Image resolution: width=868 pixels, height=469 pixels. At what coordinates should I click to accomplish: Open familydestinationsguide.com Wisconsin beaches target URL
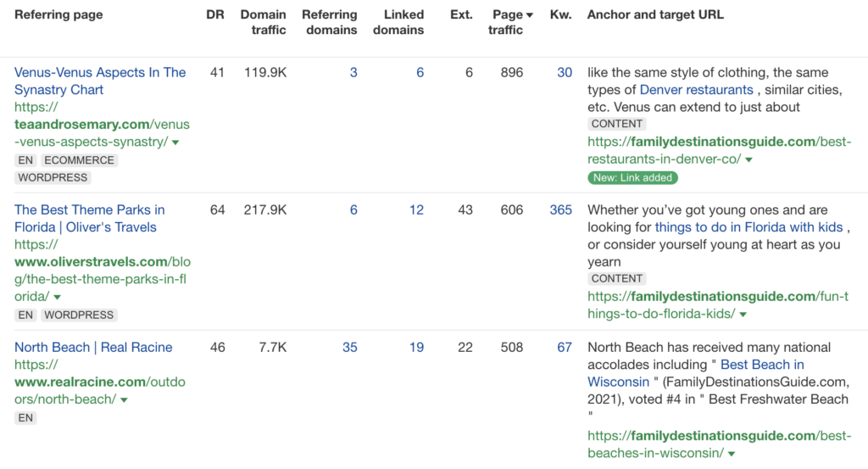tap(719, 444)
